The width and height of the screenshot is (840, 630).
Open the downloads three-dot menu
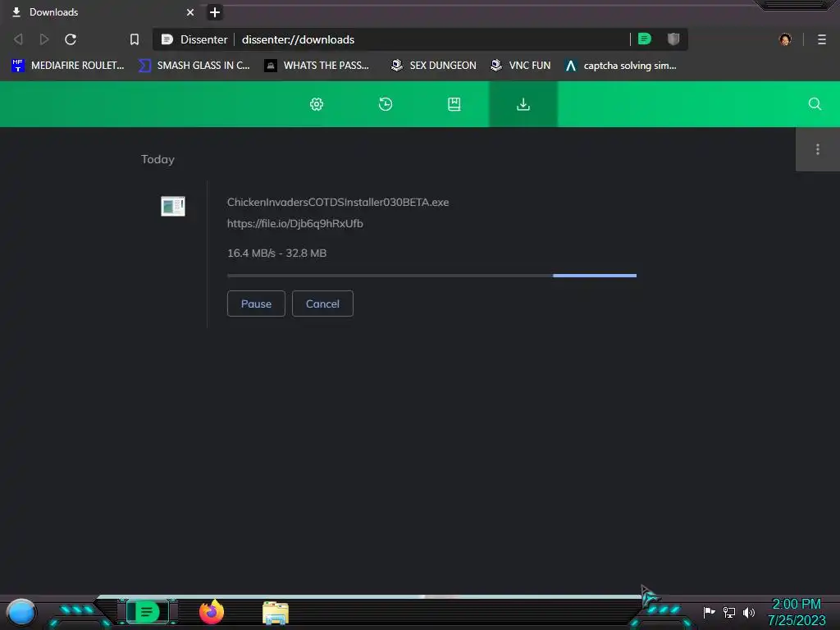(818, 149)
